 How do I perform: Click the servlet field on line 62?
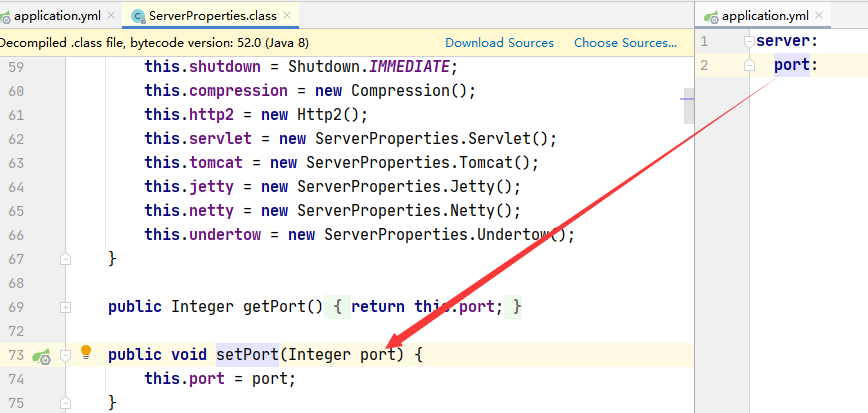coord(220,138)
